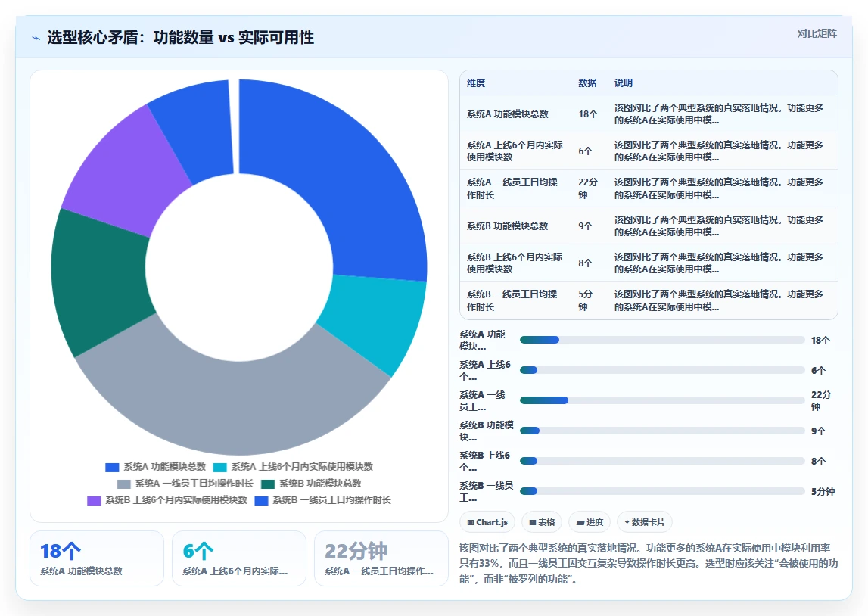868x616 pixels.
Task: Click the icon inside the Chart.js chip
Action: tap(471, 522)
